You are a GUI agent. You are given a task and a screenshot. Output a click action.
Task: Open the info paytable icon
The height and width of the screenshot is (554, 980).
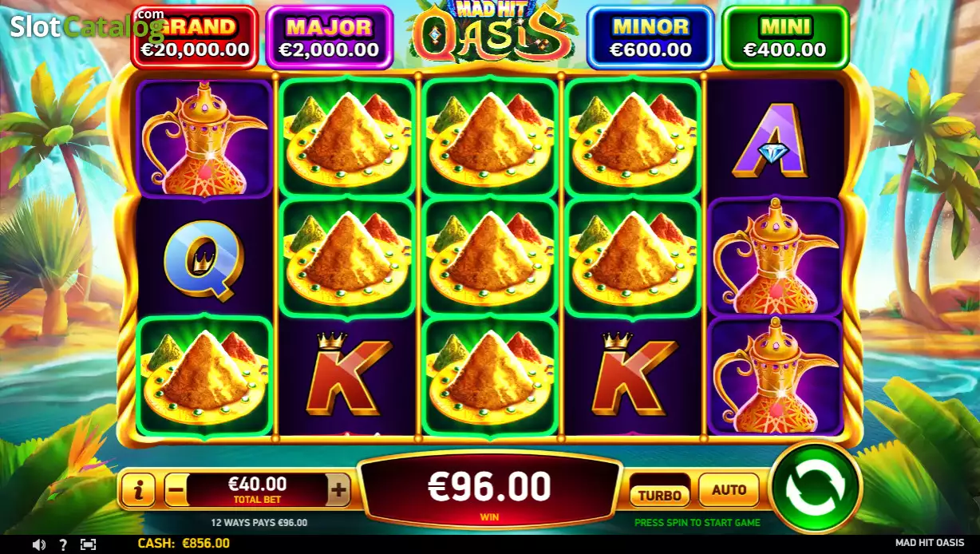[139, 491]
